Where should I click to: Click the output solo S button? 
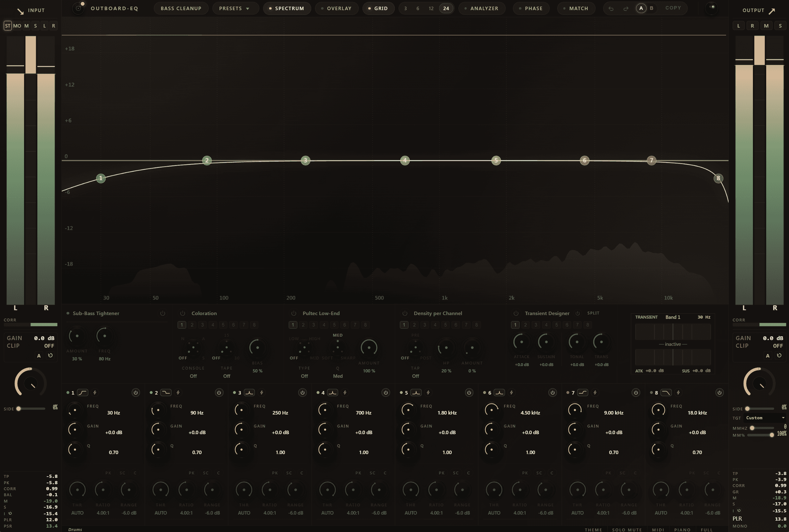tap(780, 26)
